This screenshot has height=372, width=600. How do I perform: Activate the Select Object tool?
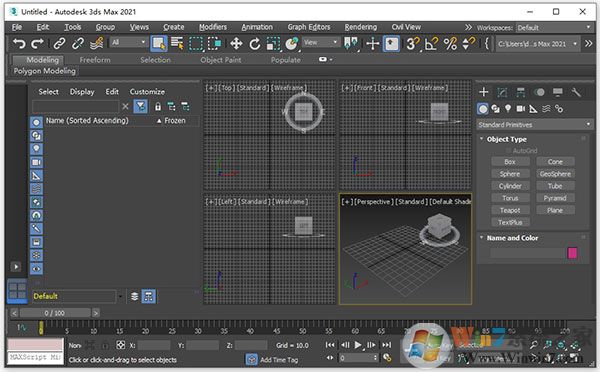pyautogui.click(x=159, y=43)
